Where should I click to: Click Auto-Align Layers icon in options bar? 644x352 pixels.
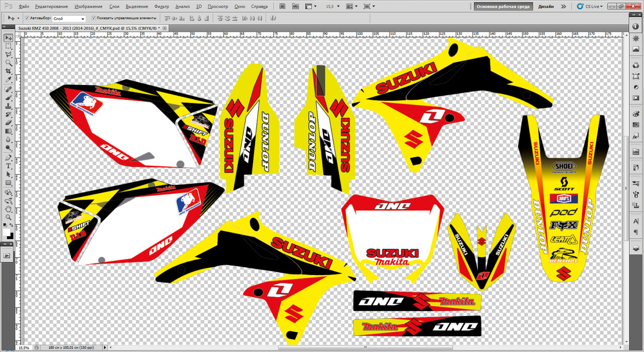273,18
